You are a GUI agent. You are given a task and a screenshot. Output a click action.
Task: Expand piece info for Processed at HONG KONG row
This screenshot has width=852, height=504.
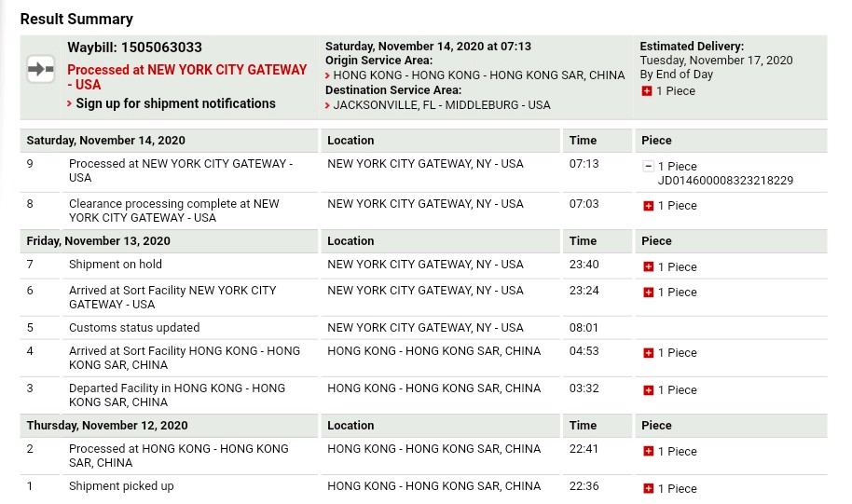(x=648, y=451)
